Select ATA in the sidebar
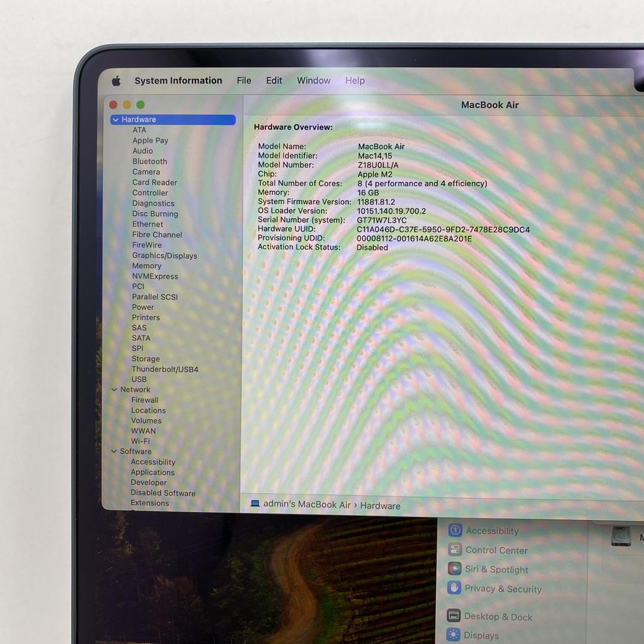Image resolution: width=644 pixels, height=644 pixels. pos(139,130)
